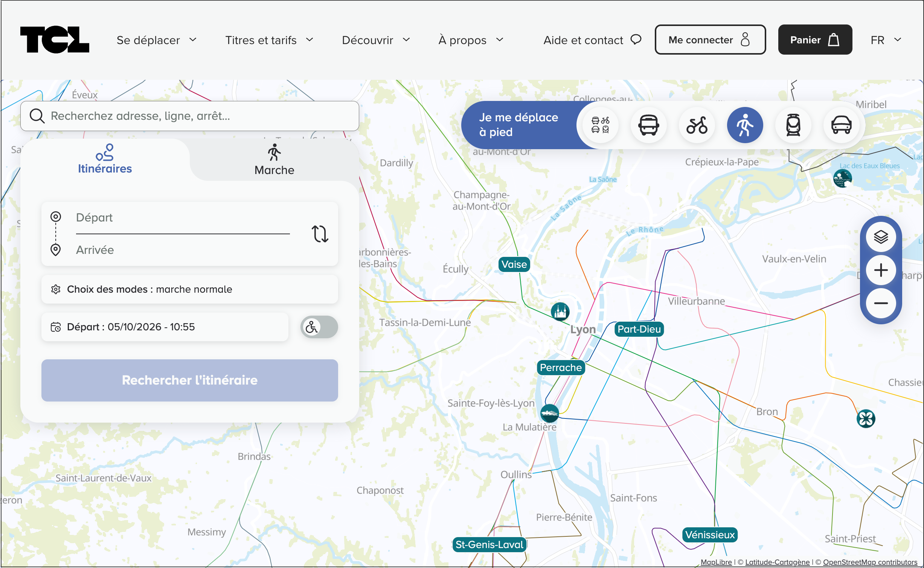The image size is (924, 568).
Task: Open the MapLibre attribution link
Action: point(716,562)
